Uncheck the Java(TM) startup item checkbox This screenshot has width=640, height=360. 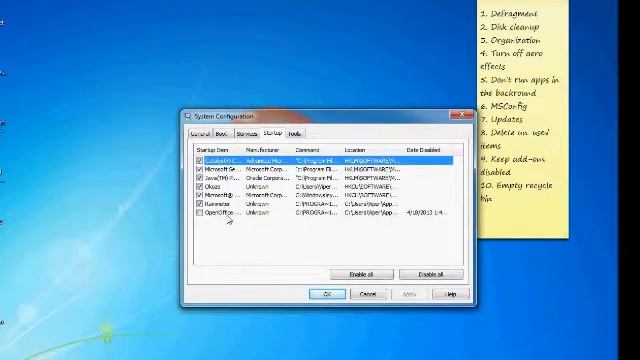point(199,178)
